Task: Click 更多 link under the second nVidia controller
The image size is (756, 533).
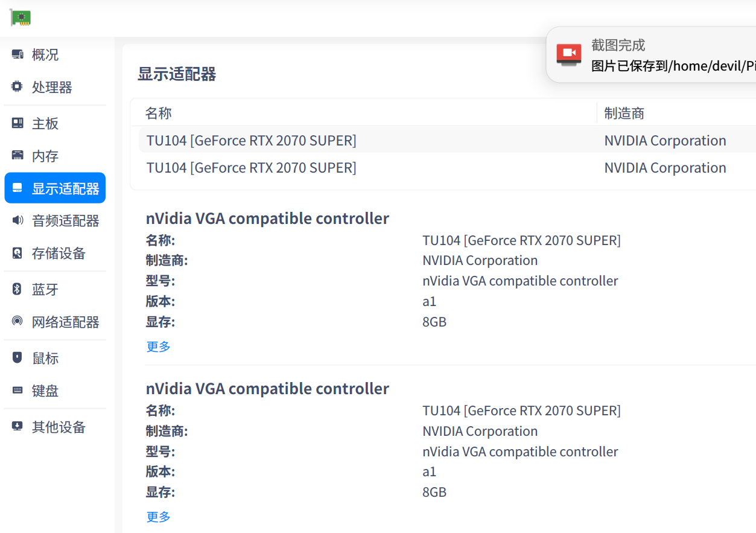Action: (159, 517)
